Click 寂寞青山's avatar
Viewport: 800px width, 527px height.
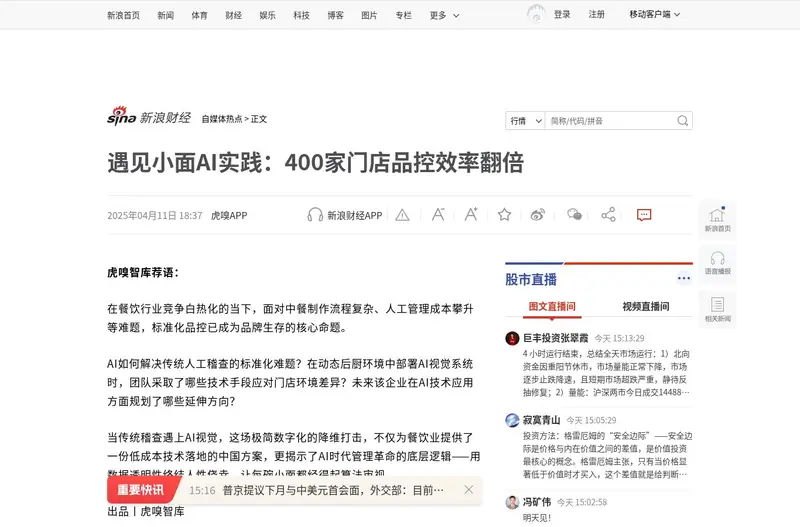click(x=512, y=420)
